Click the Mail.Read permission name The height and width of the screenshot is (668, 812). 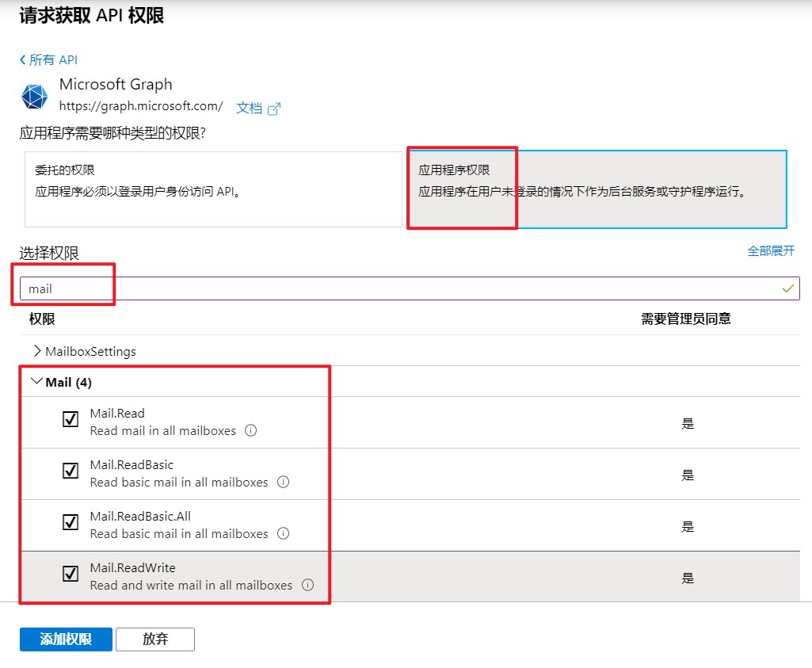[x=117, y=413]
